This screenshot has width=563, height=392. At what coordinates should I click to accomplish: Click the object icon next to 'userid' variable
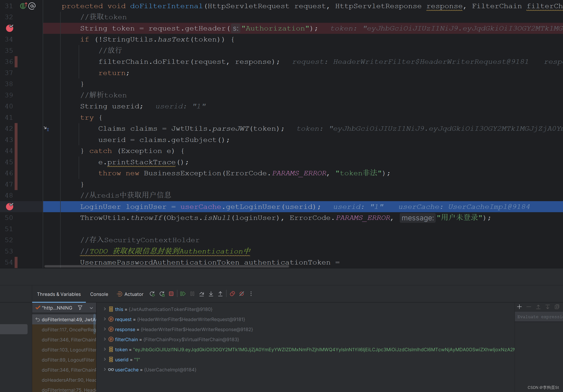[111, 359]
